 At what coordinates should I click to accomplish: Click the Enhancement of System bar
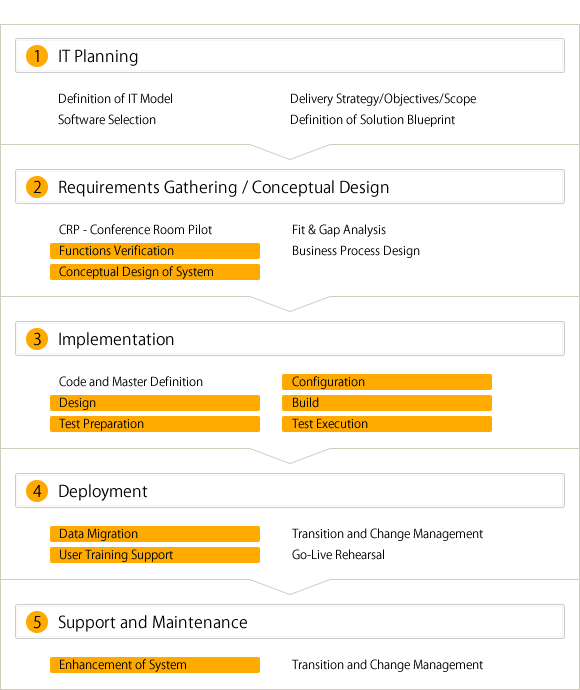coord(155,664)
